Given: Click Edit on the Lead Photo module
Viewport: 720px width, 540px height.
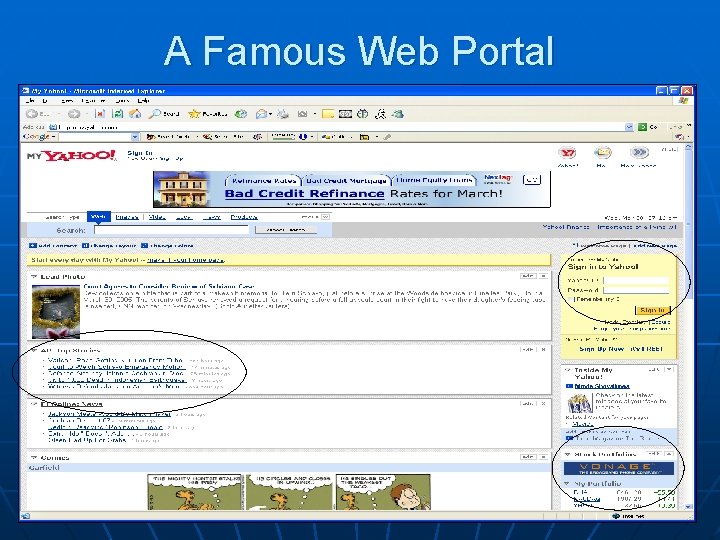Looking at the screenshot, I should (x=528, y=276).
